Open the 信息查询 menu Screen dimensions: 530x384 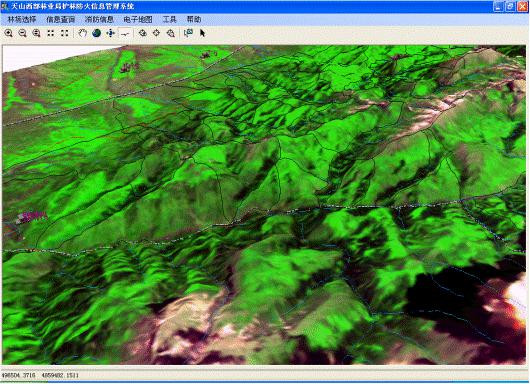point(61,20)
